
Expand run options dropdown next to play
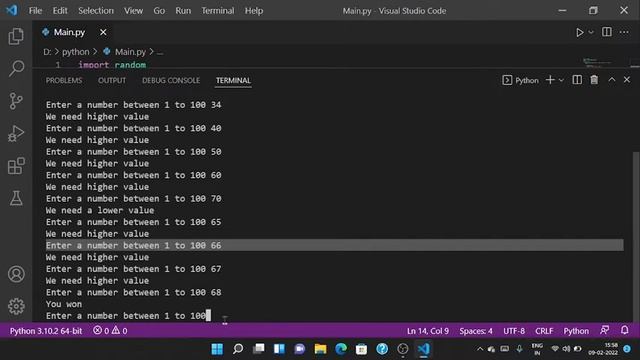point(591,32)
